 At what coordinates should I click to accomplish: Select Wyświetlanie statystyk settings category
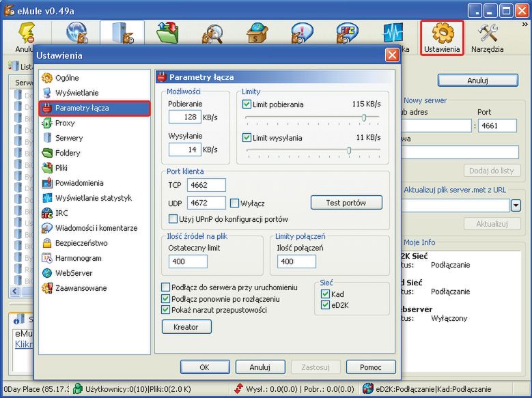94,198
